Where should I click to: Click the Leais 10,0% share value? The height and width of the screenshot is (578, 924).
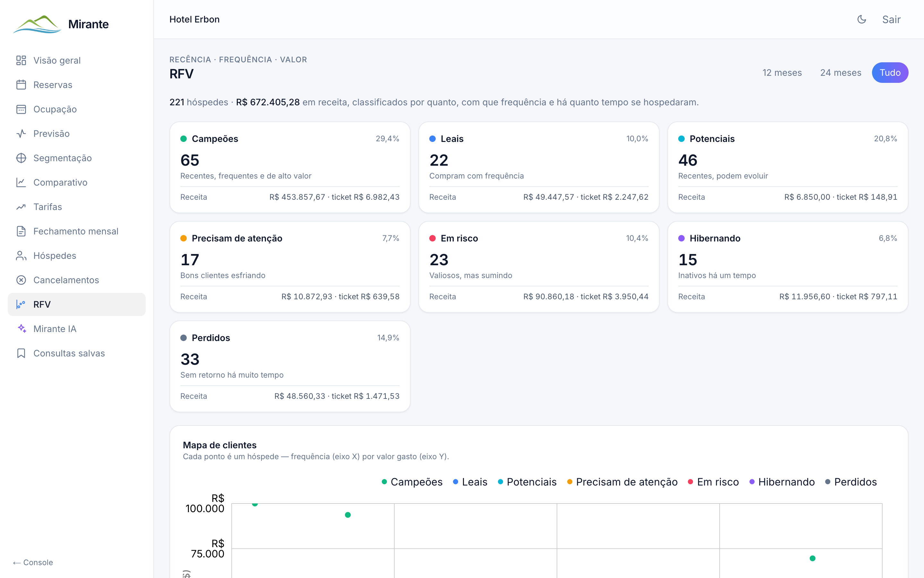(x=637, y=139)
